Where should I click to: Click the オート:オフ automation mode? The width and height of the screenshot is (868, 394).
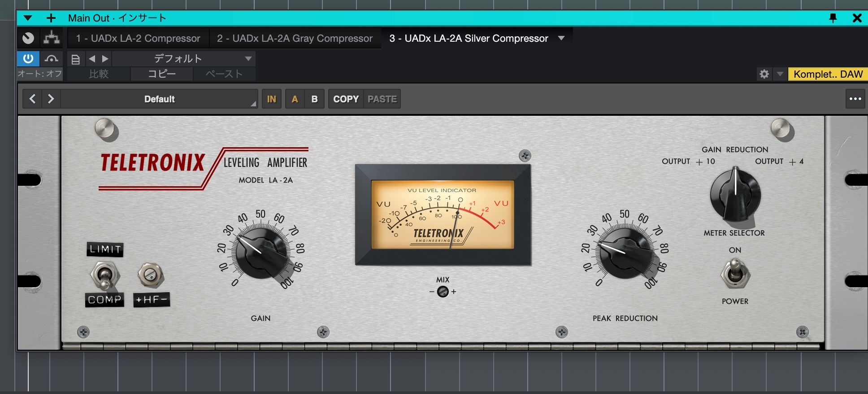[x=40, y=74]
